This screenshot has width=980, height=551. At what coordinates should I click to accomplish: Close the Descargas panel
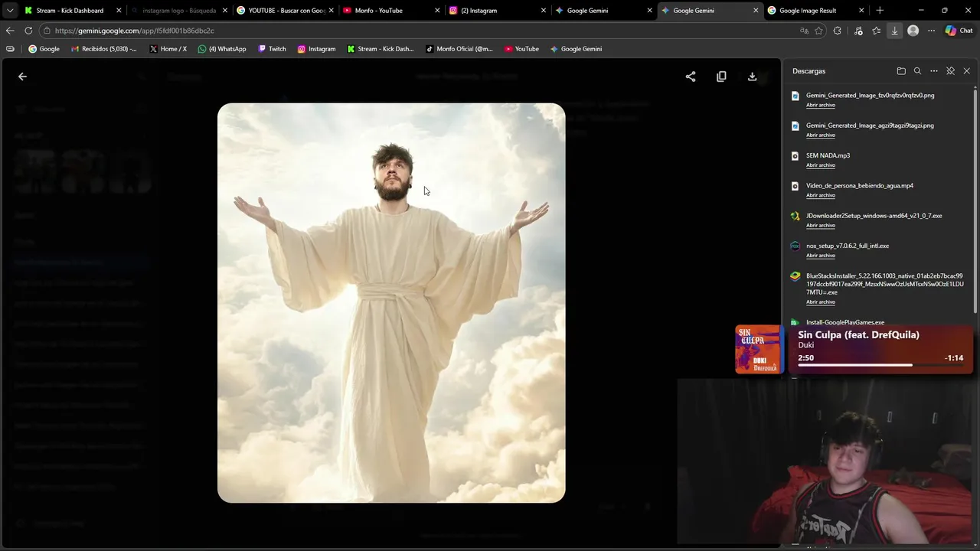click(x=966, y=71)
